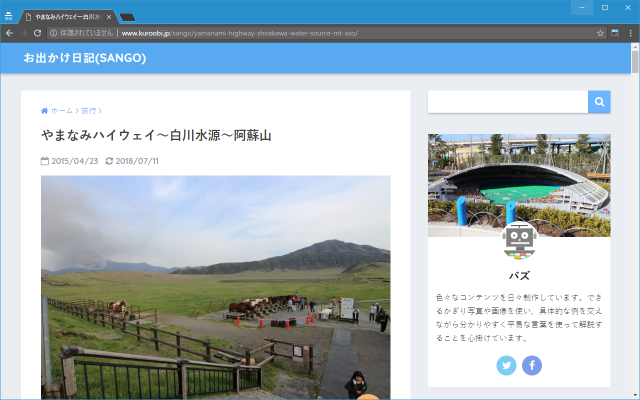Open Chrome three-dot menu
The image size is (640, 400).
tap(631, 33)
